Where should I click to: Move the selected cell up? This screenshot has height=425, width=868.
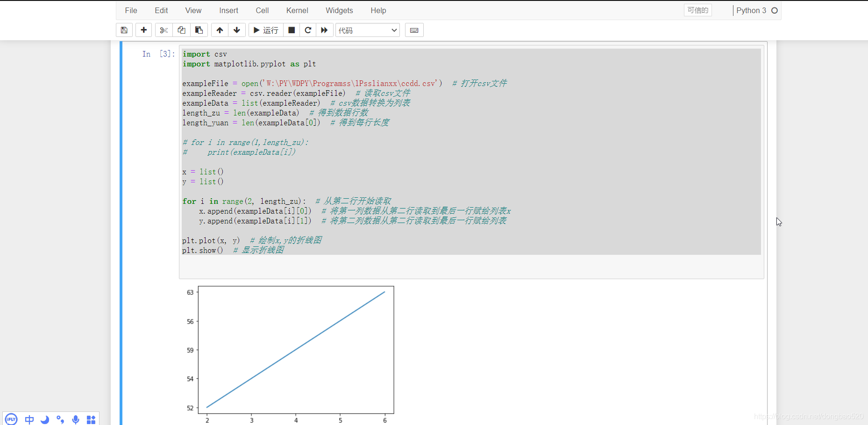tap(219, 30)
